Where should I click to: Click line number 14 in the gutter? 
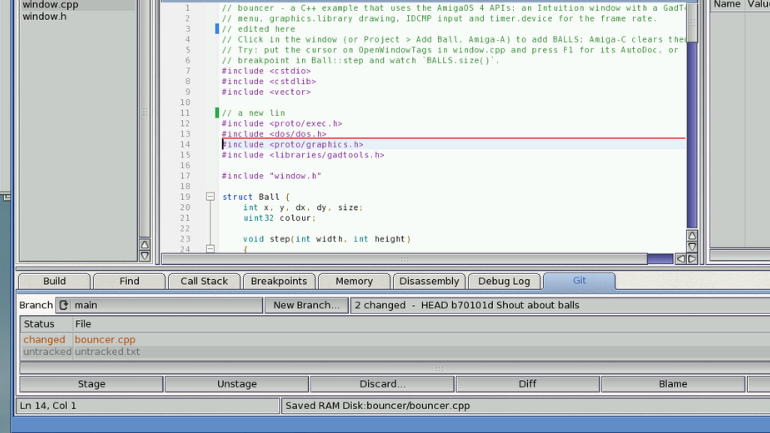[185, 144]
